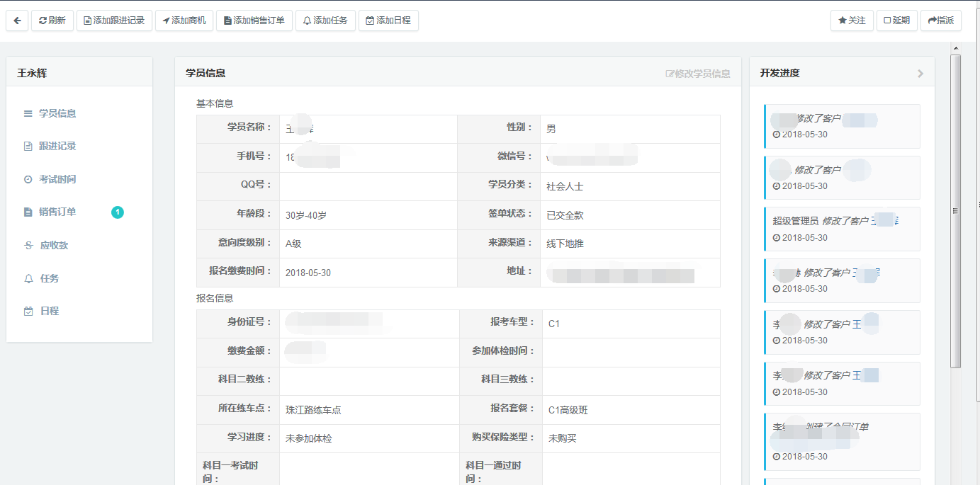Open 任务 in the sidebar

tap(50, 278)
